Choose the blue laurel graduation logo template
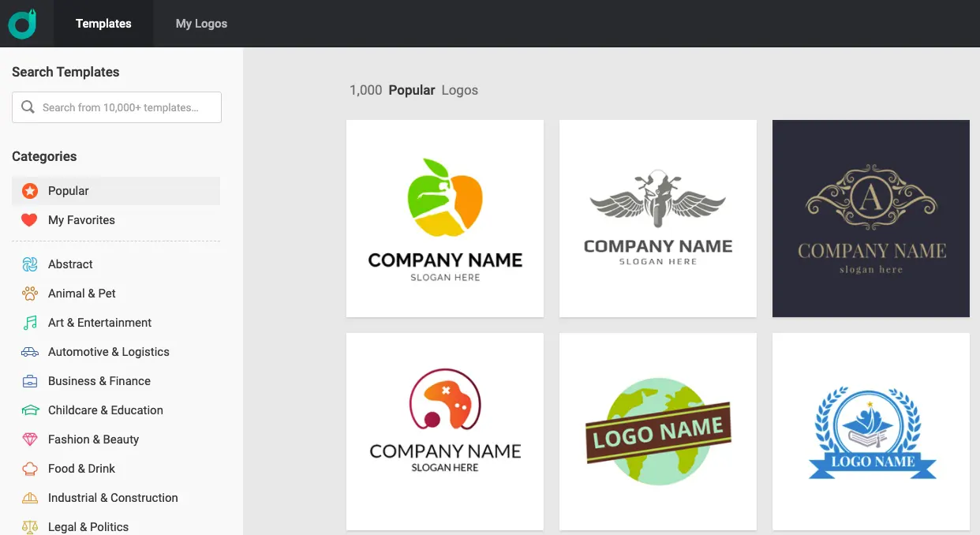The width and height of the screenshot is (980, 535). point(871,432)
